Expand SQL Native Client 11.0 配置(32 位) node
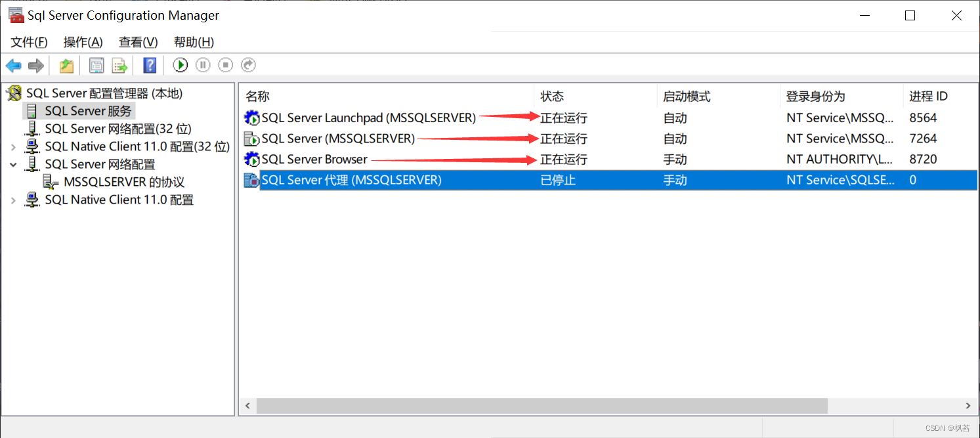The height and width of the screenshot is (438, 980). tap(13, 147)
